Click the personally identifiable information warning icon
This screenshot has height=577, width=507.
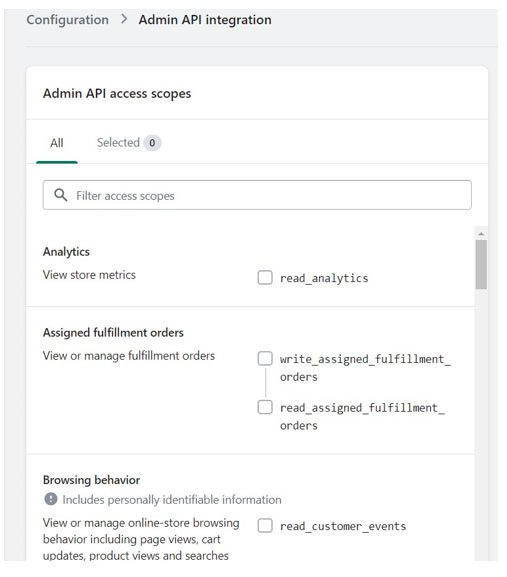coord(51,499)
